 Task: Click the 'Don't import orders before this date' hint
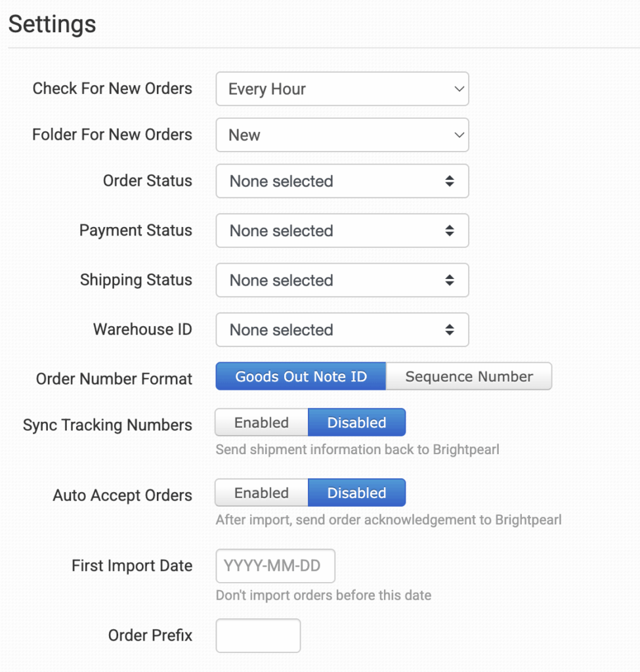pos(323,596)
